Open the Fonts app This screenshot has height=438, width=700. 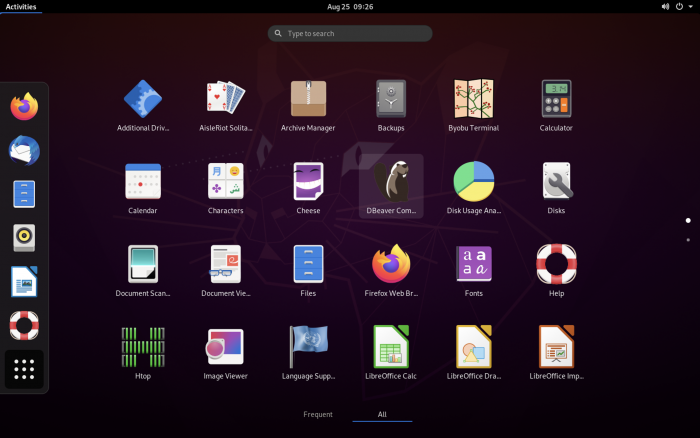tap(474, 271)
